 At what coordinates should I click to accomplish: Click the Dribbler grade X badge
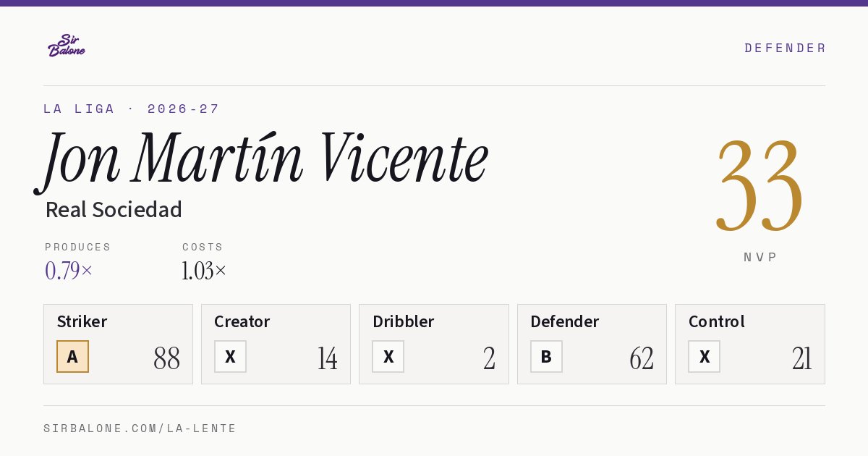(388, 356)
